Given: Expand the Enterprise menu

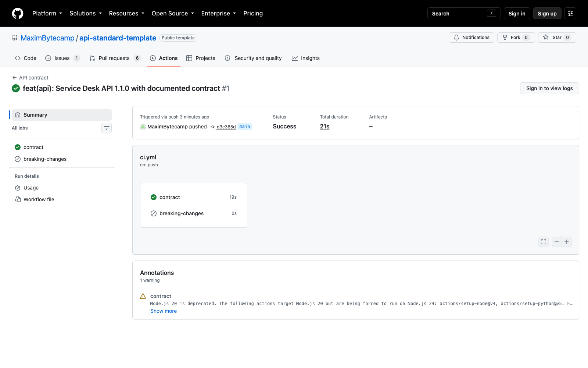Looking at the screenshot, I should (x=219, y=13).
